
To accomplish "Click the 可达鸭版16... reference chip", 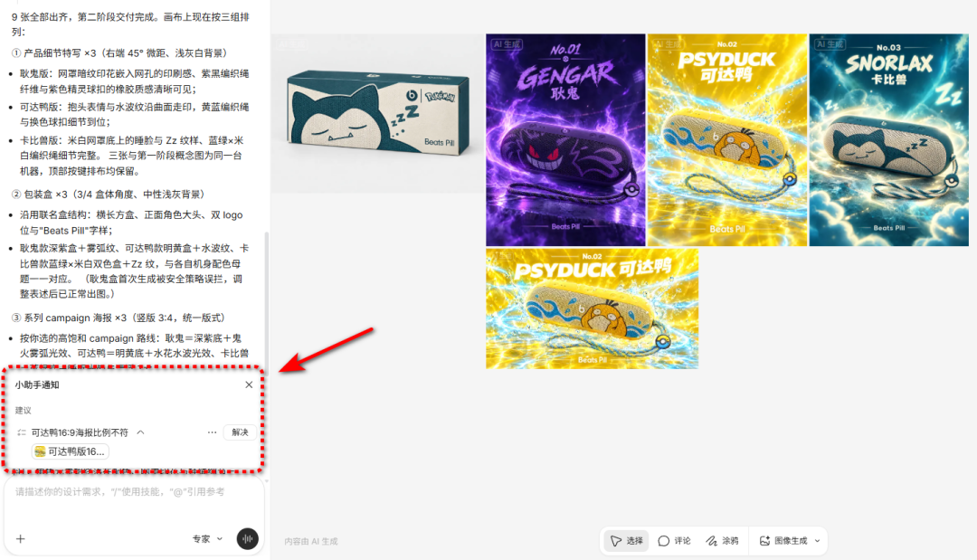I will pyautogui.click(x=71, y=451).
